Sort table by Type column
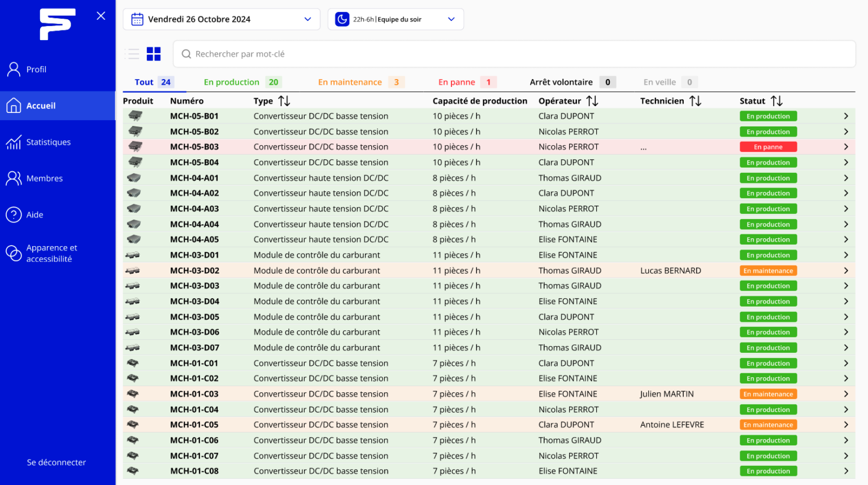This screenshot has width=868, height=485. [x=284, y=101]
